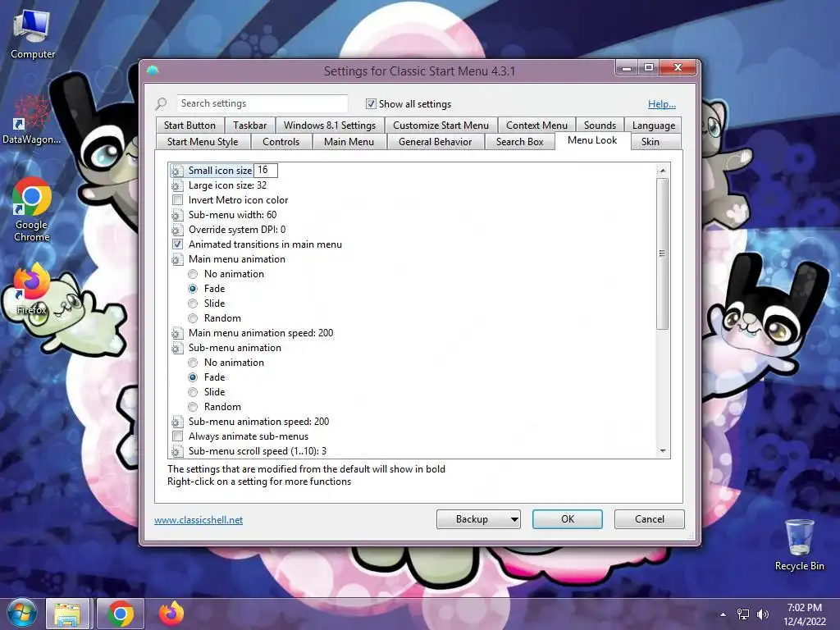
Task: Switch to the Taskbar tab
Action: coord(249,126)
